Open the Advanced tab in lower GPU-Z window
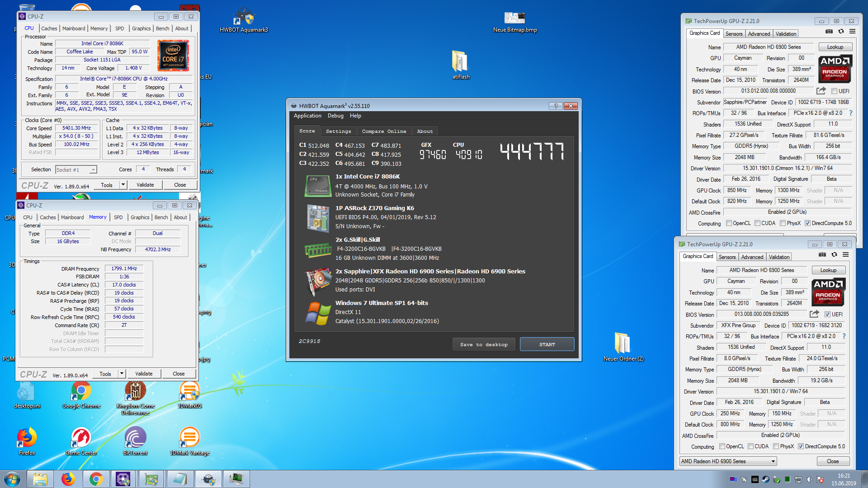The width and height of the screenshot is (868, 488). click(752, 257)
